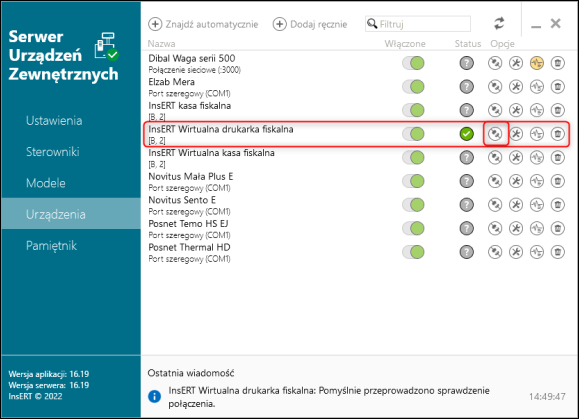Click the 14:49:47 message timestamp
Image resolution: width=579 pixels, height=419 pixels.
point(547,397)
